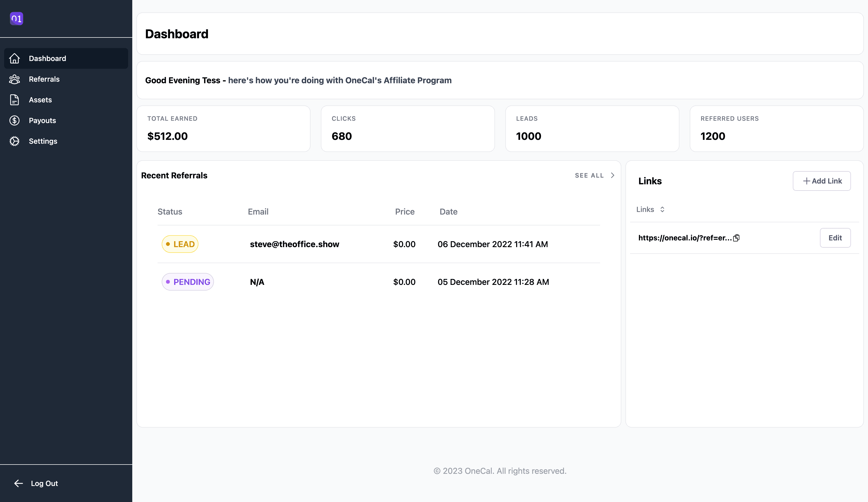The width and height of the screenshot is (868, 502).
Task: Edit the onecal.io referral link
Action: (835, 238)
